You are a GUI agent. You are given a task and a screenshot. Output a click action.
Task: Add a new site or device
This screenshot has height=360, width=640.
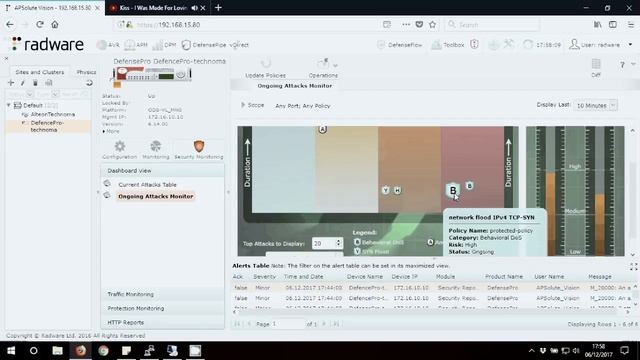click(x=11, y=83)
